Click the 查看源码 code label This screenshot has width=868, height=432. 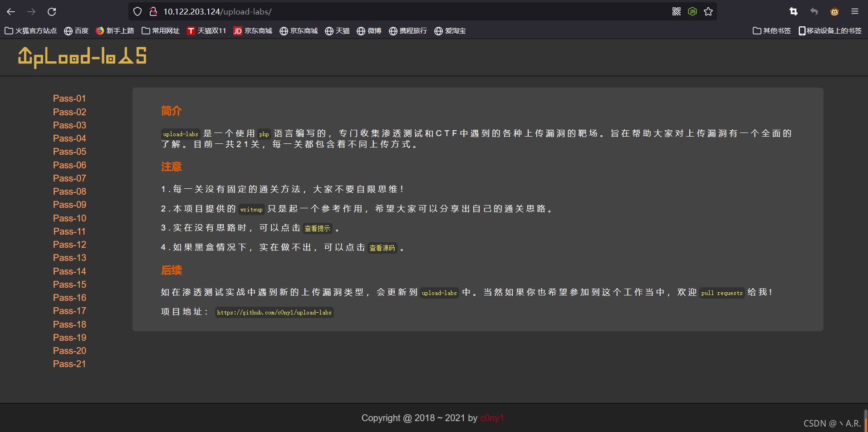(382, 248)
